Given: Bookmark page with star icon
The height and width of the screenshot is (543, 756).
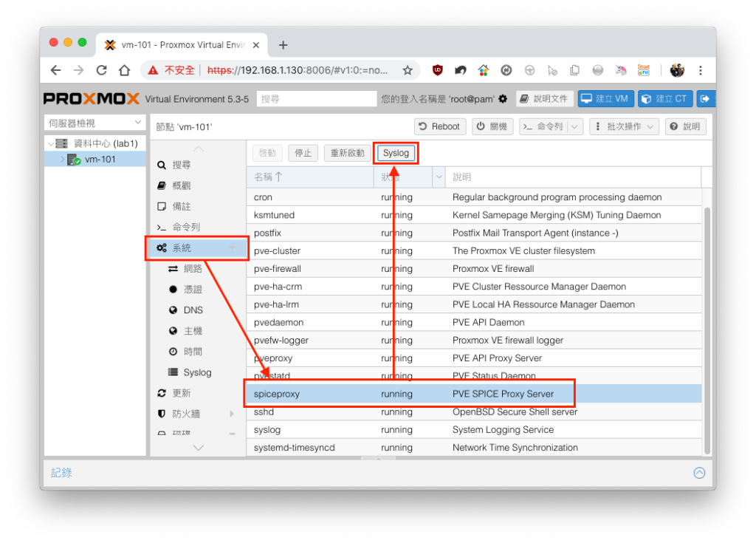Looking at the screenshot, I should coord(408,70).
